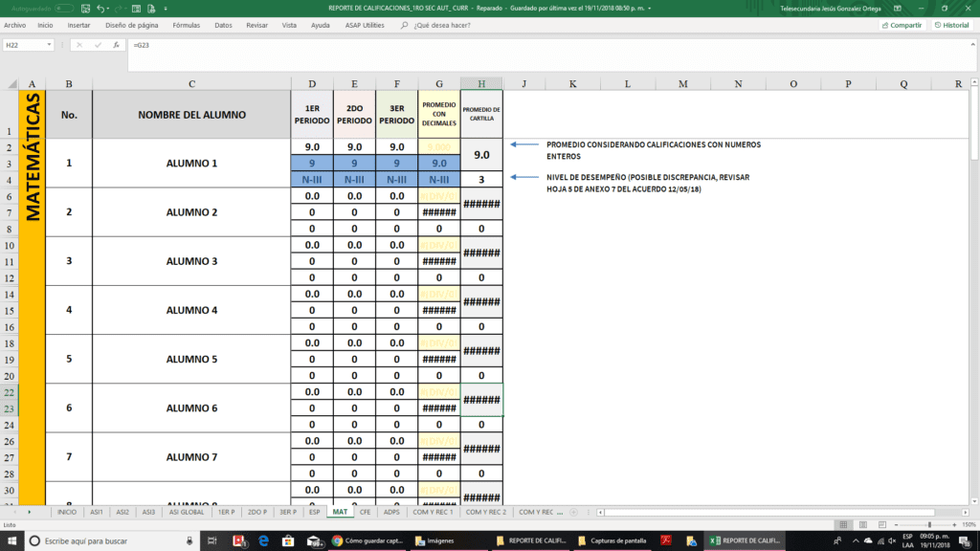Toggle the Autoguardado switch
980x551 pixels.
[x=65, y=8]
